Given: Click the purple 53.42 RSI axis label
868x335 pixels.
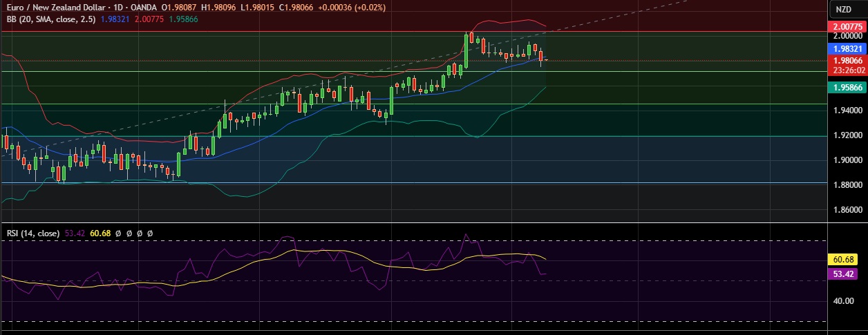Looking at the screenshot, I should point(845,274).
